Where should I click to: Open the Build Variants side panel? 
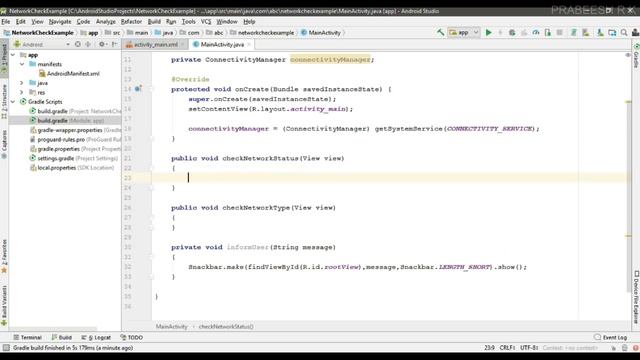(4, 305)
